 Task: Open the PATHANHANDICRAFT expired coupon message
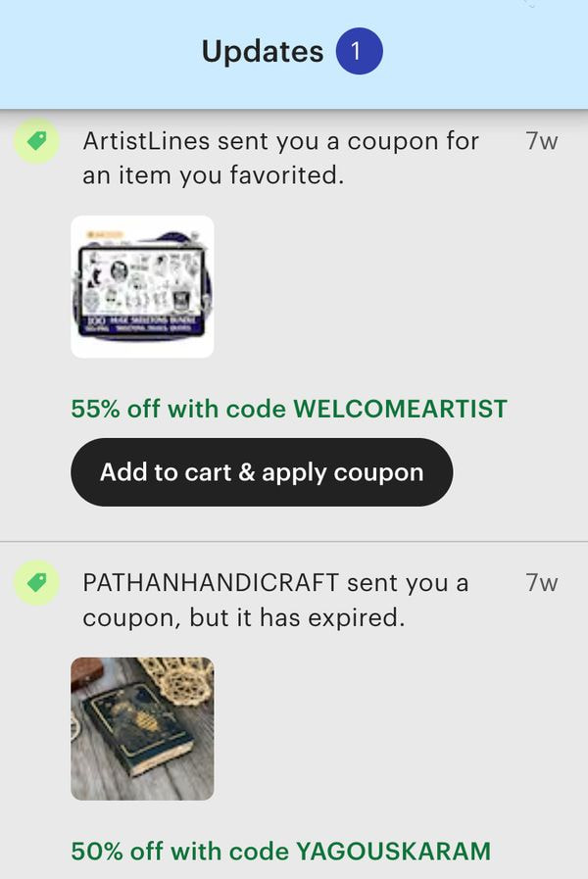(x=275, y=601)
